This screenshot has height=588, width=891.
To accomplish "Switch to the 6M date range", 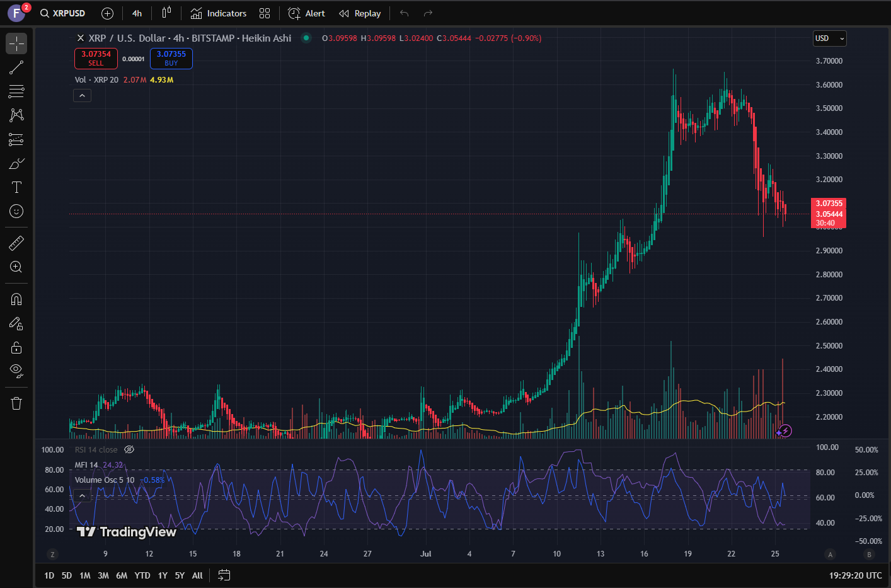I will [122, 575].
